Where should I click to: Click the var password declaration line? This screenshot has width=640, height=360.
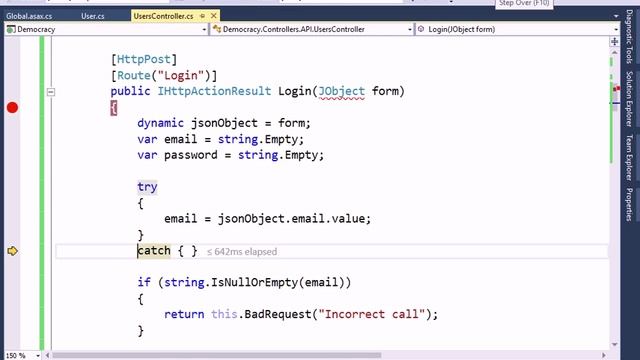(x=231, y=156)
